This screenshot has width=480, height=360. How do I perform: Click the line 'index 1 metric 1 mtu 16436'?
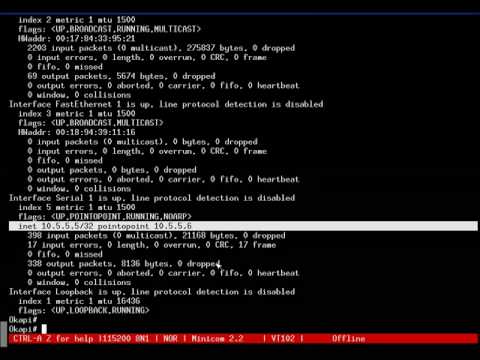[79, 301]
